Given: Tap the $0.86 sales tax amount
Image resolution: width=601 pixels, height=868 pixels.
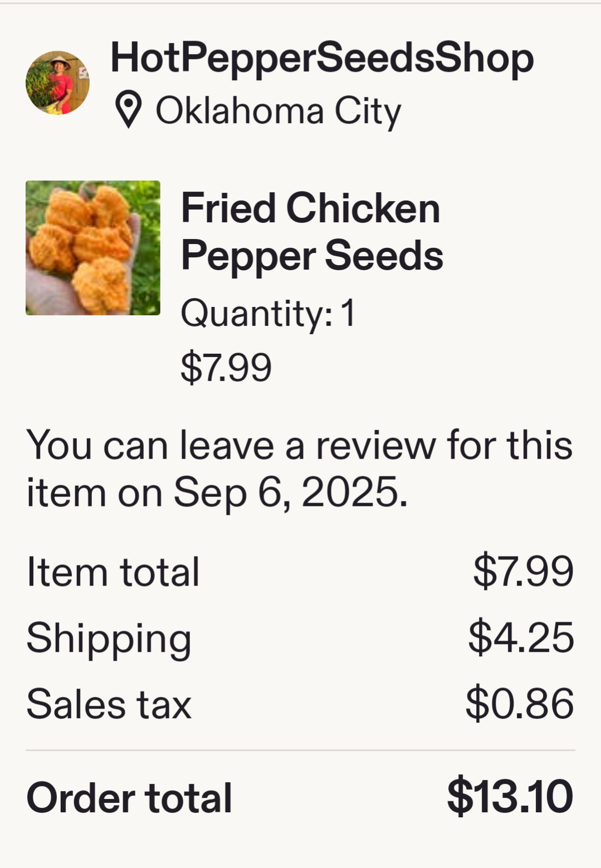Looking at the screenshot, I should point(520,703).
